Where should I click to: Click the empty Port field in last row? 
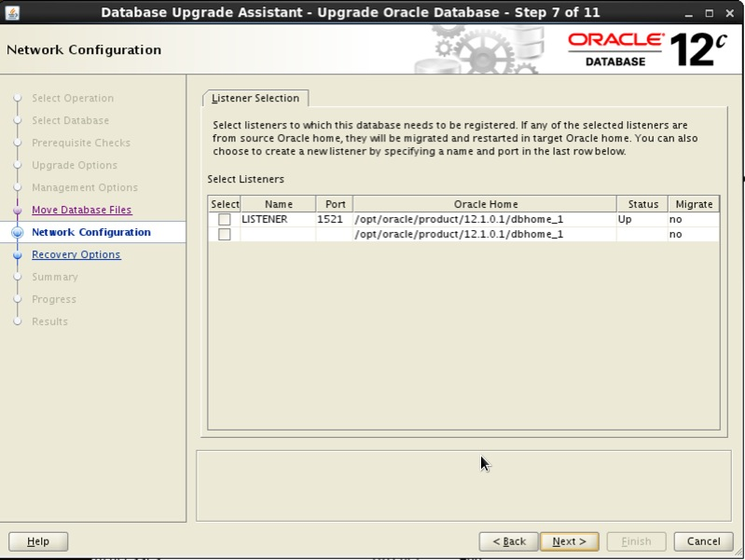pyautogui.click(x=335, y=234)
